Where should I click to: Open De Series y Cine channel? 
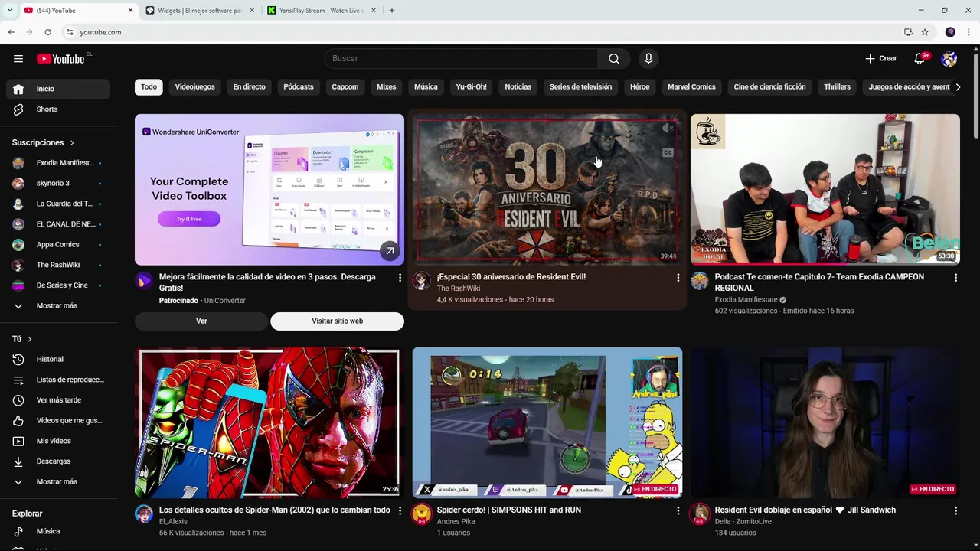(x=58, y=285)
